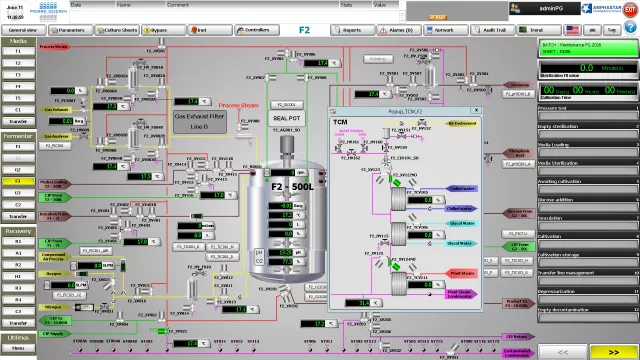Click the Empty sterilization progress bar
Screen dimensions: 640x360
click(x=588, y=134)
